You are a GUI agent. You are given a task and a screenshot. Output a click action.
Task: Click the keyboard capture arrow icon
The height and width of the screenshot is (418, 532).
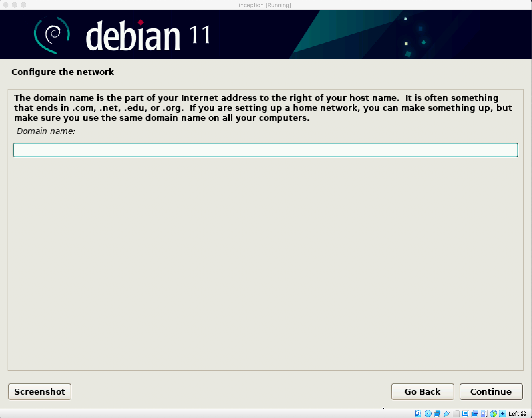coord(502,414)
